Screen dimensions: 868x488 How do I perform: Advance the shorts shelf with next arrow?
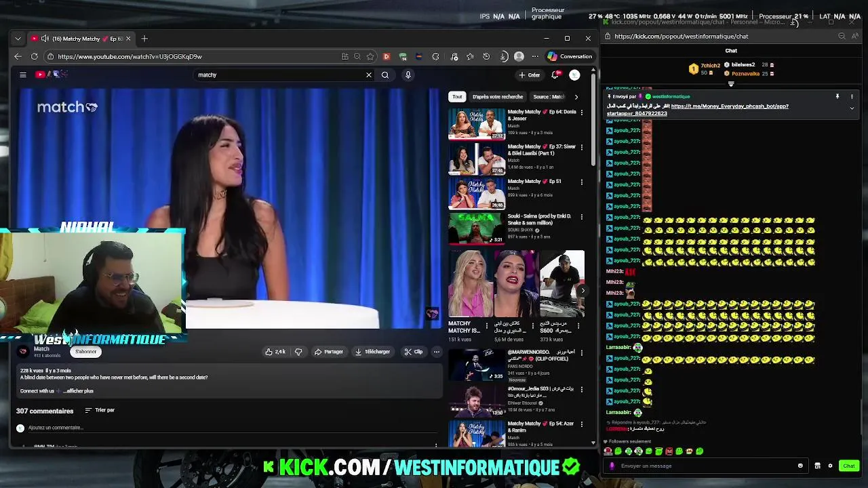point(583,290)
